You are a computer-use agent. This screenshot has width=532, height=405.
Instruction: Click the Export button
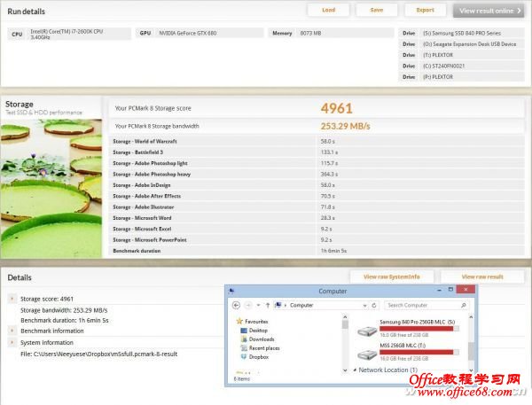pos(425,10)
